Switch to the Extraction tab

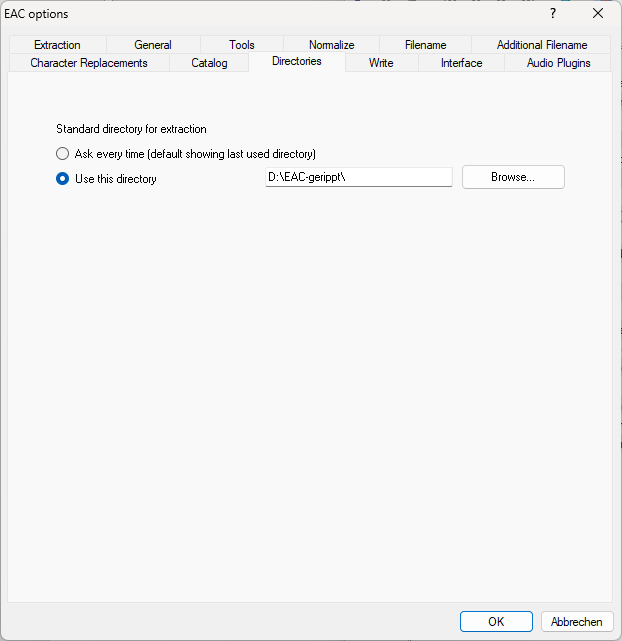click(x=57, y=45)
